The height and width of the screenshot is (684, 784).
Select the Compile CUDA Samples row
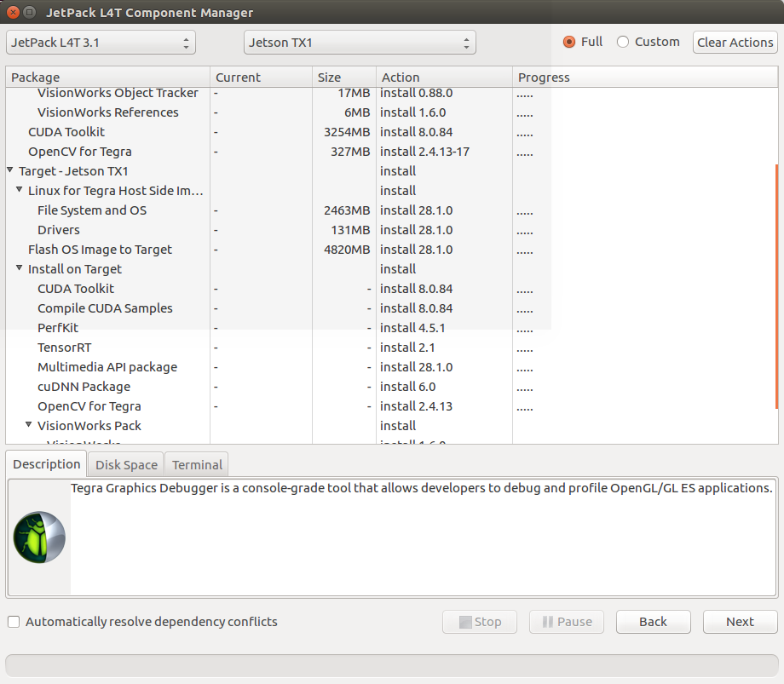tap(391, 308)
